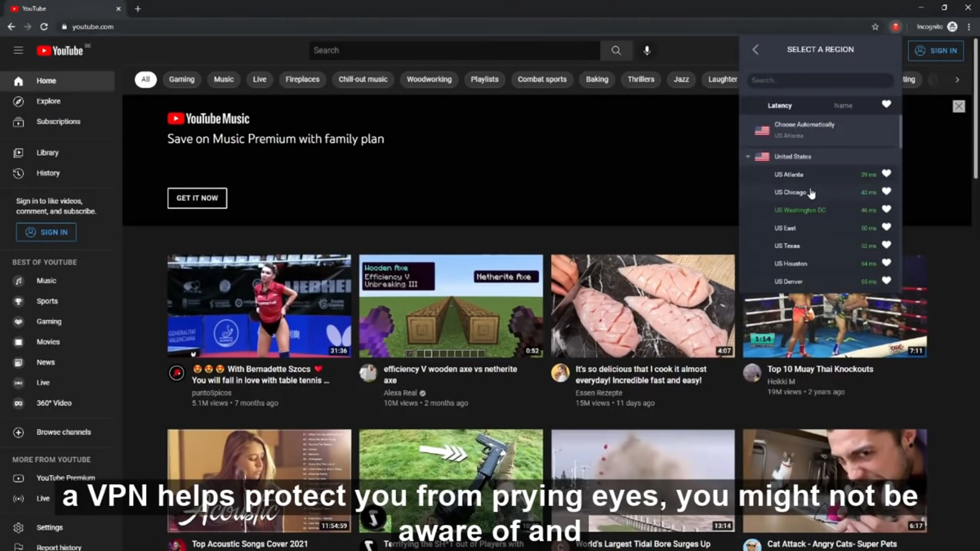This screenshot has height=551, width=980.
Task: Click the VPN region search field
Action: point(820,80)
